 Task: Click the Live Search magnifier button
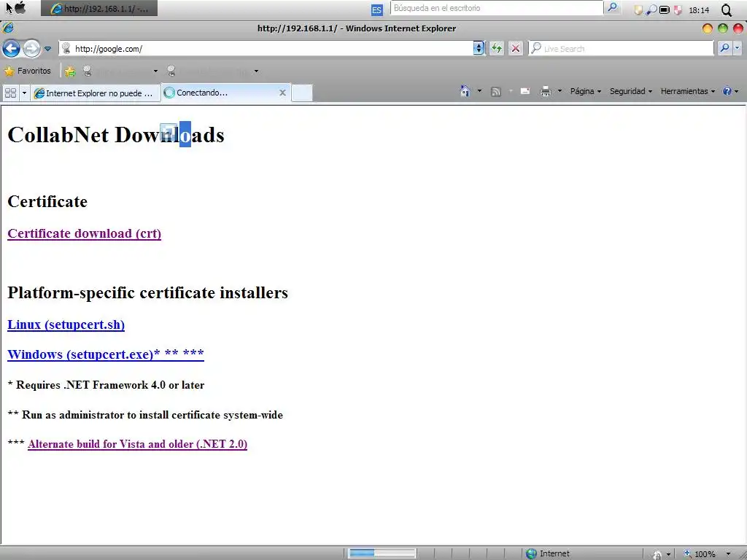point(724,48)
